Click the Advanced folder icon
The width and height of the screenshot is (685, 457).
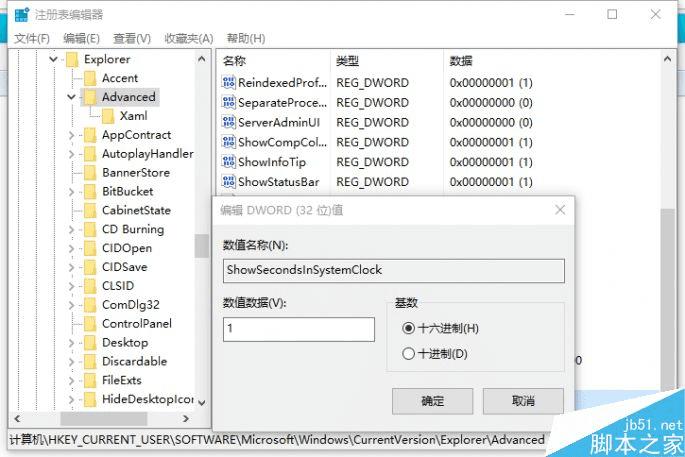[90, 97]
